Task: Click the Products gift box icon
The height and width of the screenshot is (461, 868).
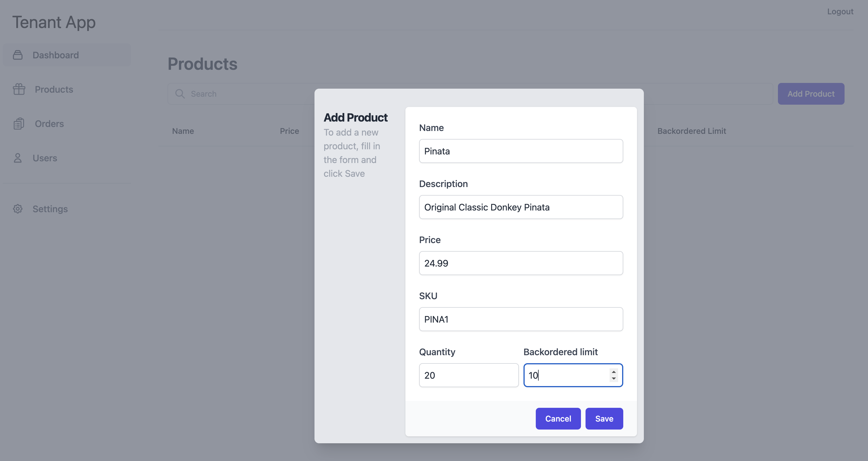Action: (19, 89)
